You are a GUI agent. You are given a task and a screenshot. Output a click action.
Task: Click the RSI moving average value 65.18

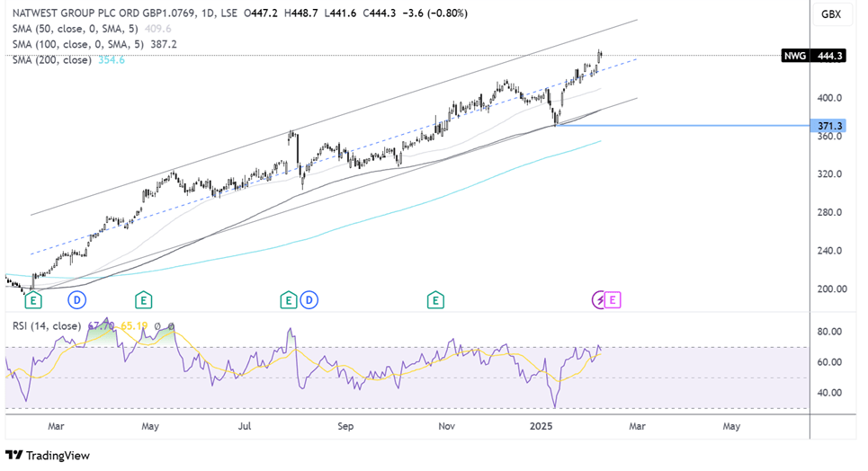[134, 326]
